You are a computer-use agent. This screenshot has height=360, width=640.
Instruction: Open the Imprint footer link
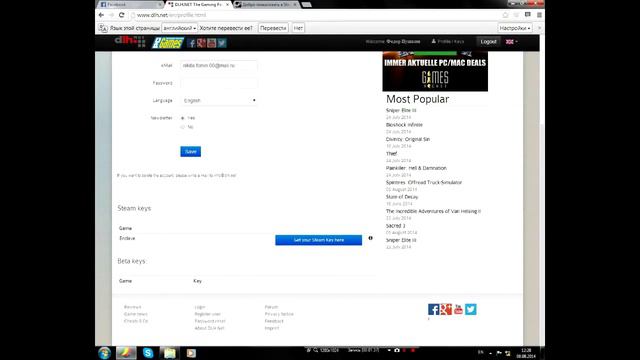[272, 328]
